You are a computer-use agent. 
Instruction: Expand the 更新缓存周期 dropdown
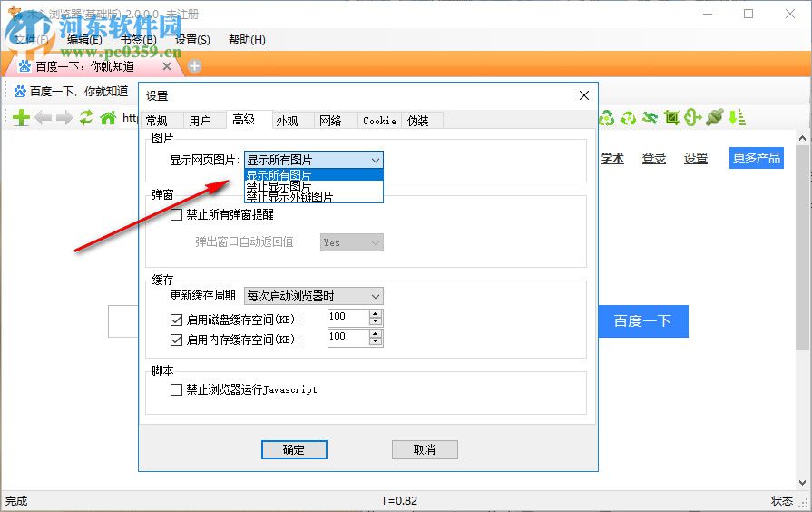pyautogui.click(x=314, y=296)
